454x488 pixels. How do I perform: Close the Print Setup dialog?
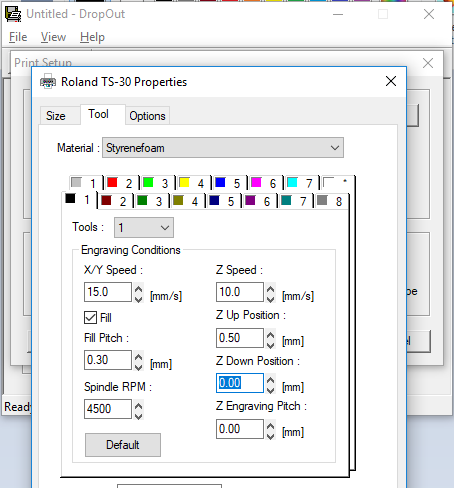point(428,63)
